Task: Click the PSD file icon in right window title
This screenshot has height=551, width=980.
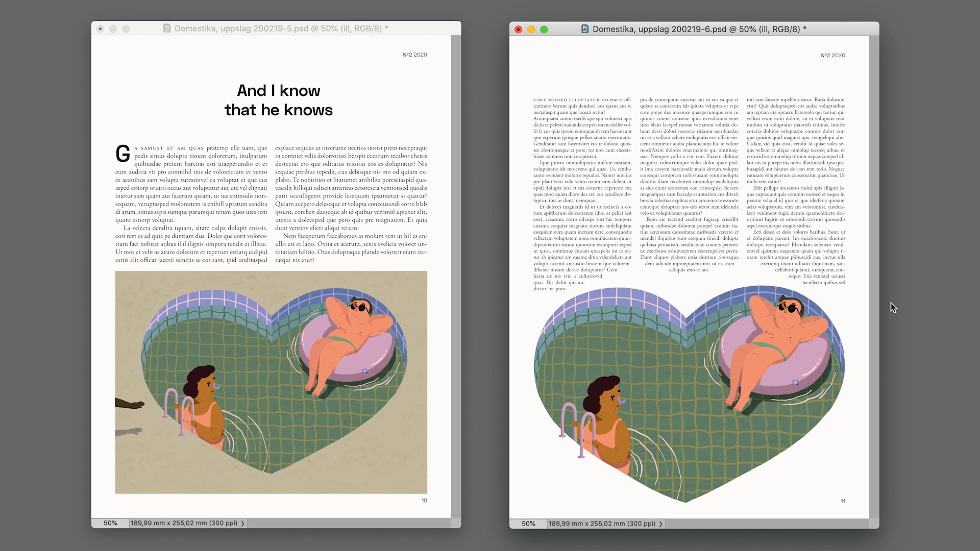Action: click(x=585, y=29)
